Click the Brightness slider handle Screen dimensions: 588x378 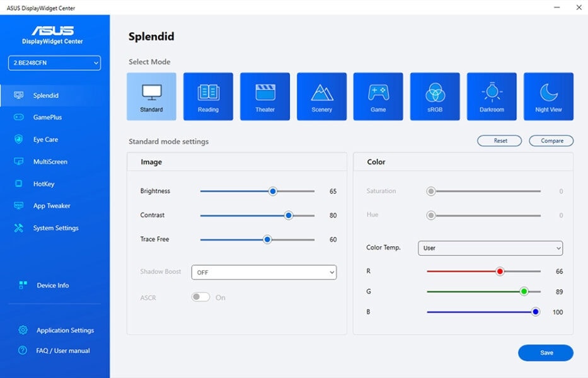click(x=272, y=191)
